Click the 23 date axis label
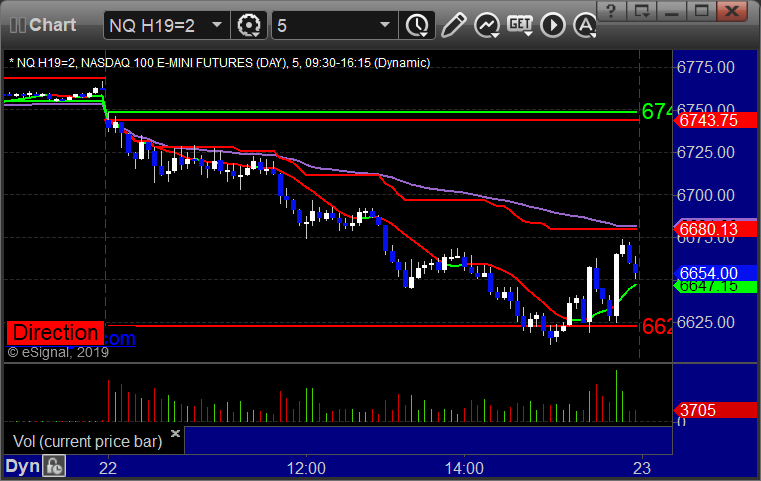761x481 pixels. pyautogui.click(x=642, y=468)
